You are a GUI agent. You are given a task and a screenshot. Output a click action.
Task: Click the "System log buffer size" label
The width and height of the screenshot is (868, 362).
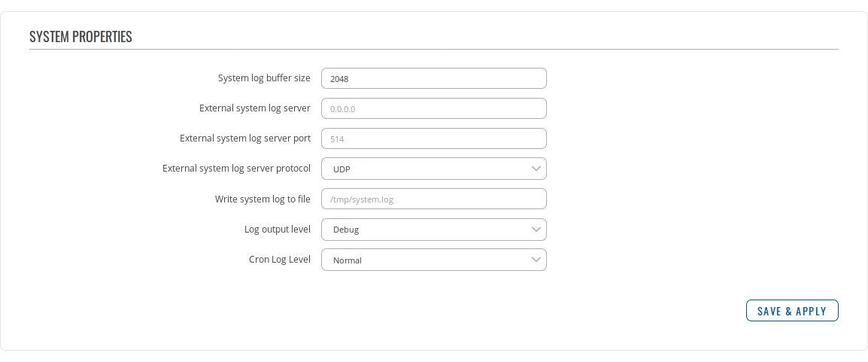(x=264, y=78)
